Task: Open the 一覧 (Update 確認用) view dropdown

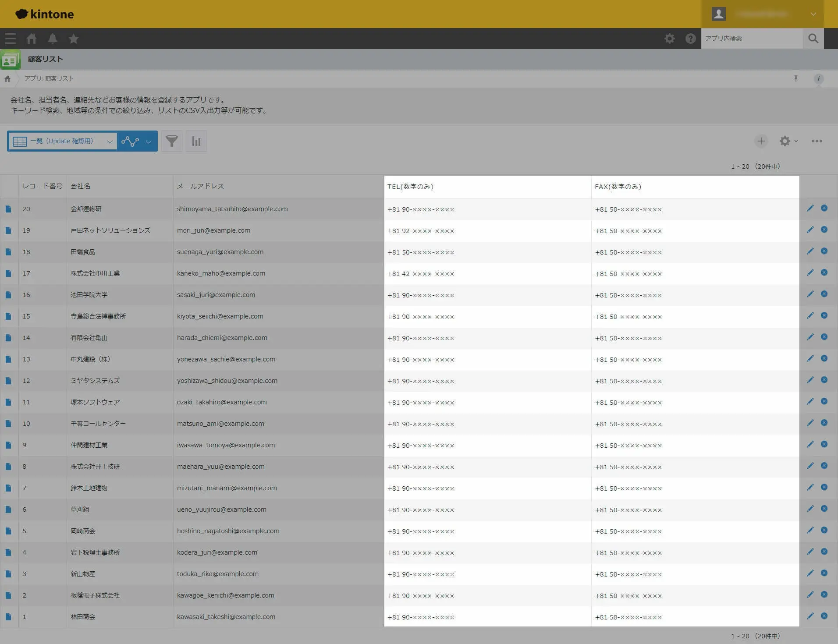Action: click(x=62, y=141)
